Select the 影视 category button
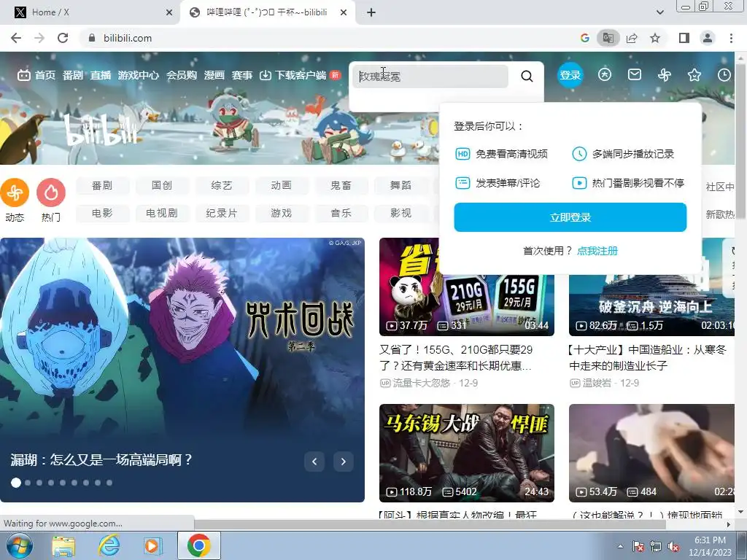 coord(400,214)
